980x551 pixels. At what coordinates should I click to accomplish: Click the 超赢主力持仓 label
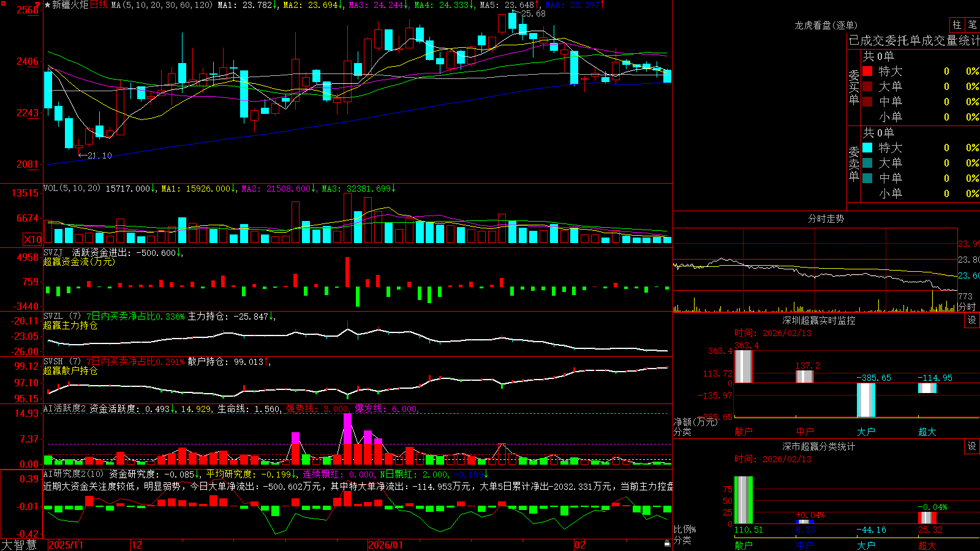click(x=70, y=325)
